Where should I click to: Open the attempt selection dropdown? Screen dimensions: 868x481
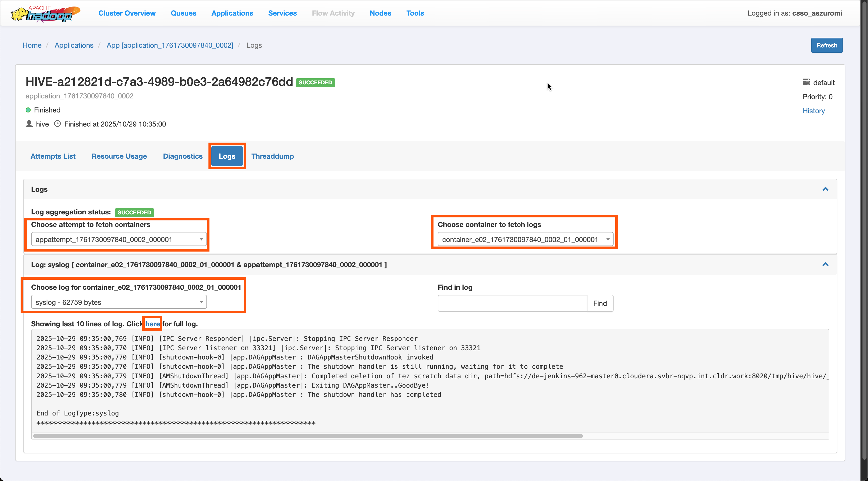click(x=119, y=239)
